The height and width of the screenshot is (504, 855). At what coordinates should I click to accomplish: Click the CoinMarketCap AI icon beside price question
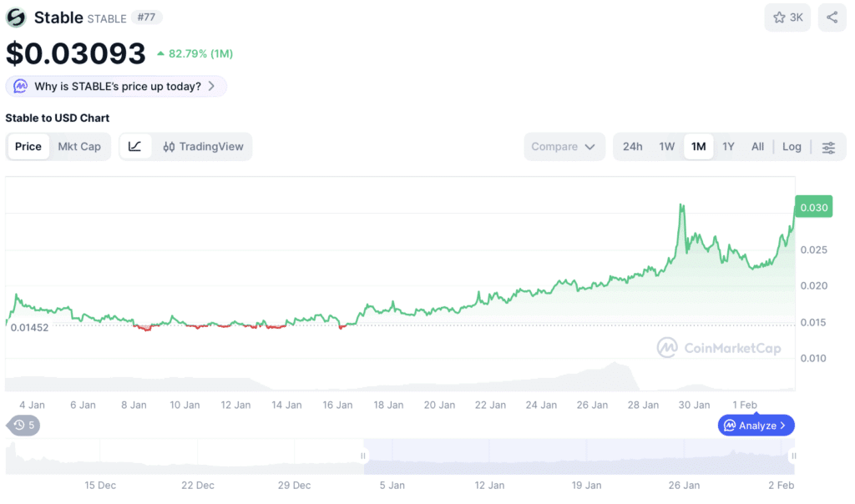coord(20,86)
